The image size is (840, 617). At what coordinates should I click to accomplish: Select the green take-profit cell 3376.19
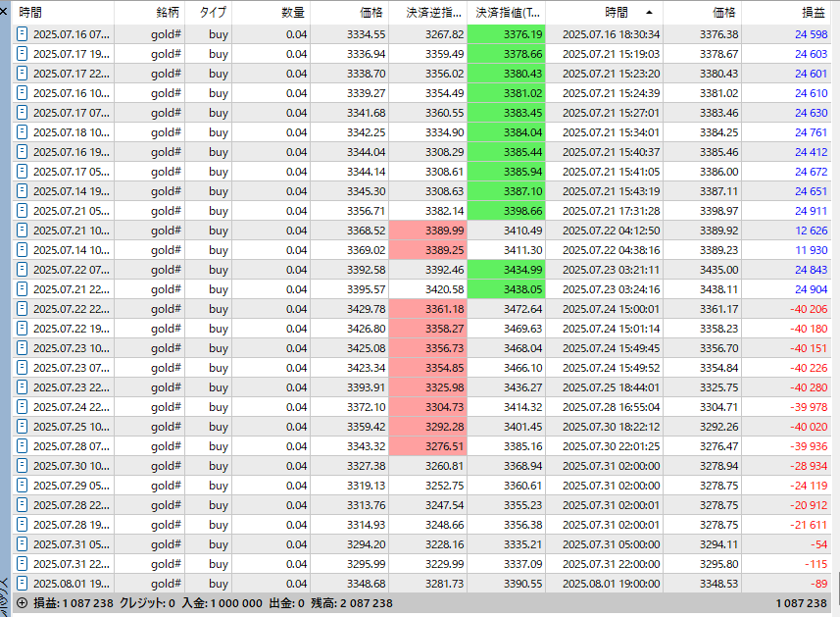point(506,34)
